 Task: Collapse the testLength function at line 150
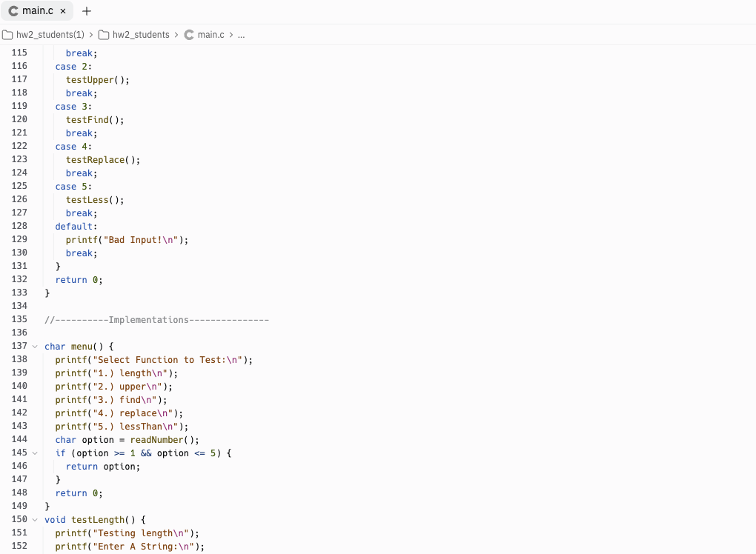33,519
